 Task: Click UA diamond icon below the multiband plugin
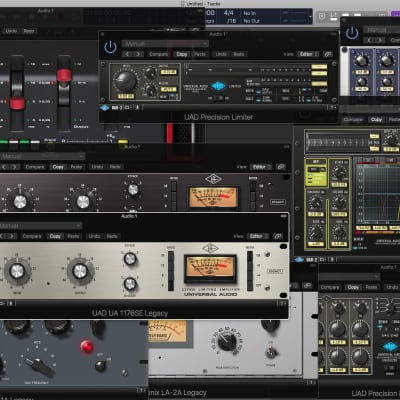299,259
